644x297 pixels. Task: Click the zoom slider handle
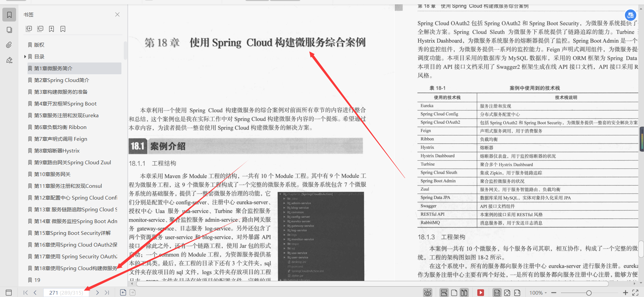pos(589,293)
